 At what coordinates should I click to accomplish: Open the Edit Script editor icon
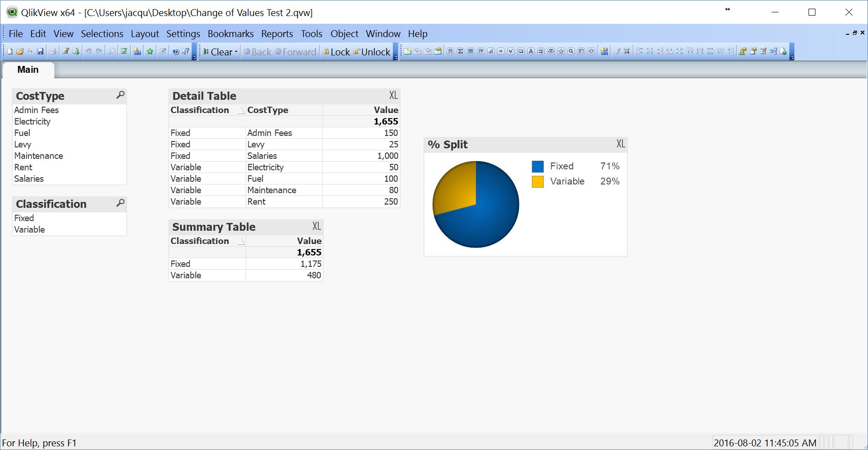coord(66,52)
